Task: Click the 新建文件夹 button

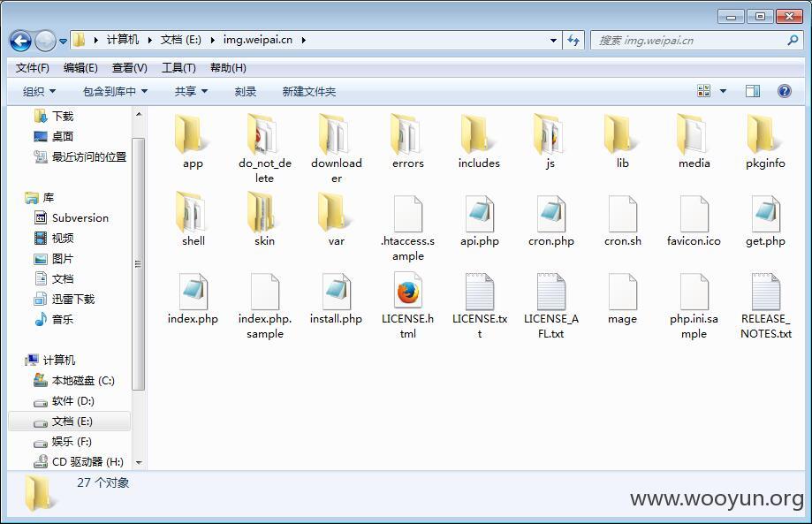Action: [308, 92]
